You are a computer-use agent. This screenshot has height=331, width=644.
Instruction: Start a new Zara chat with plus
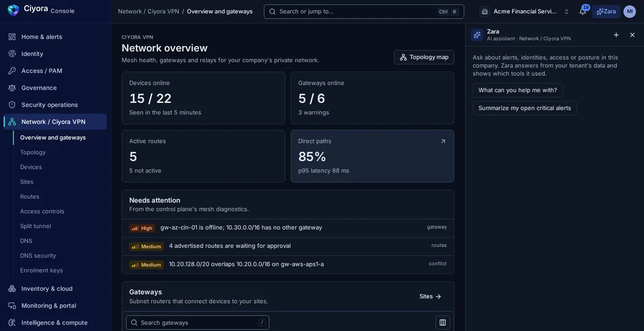[x=616, y=35]
